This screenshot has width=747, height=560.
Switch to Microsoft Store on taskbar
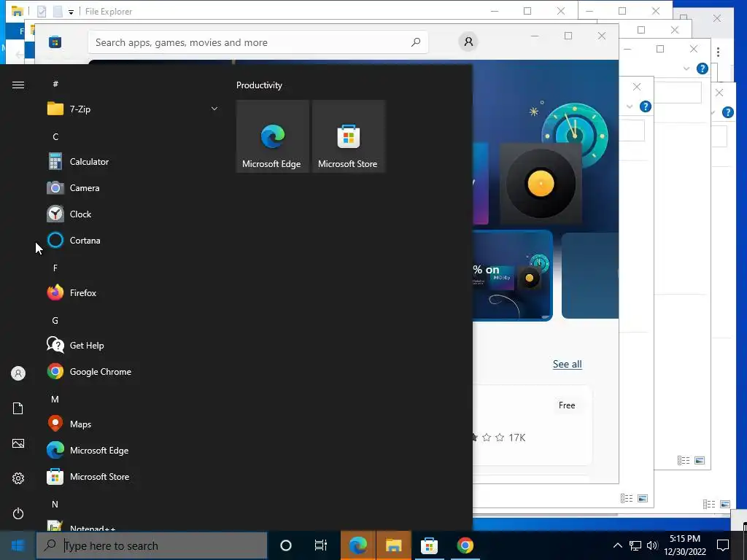pyautogui.click(x=429, y=545)
